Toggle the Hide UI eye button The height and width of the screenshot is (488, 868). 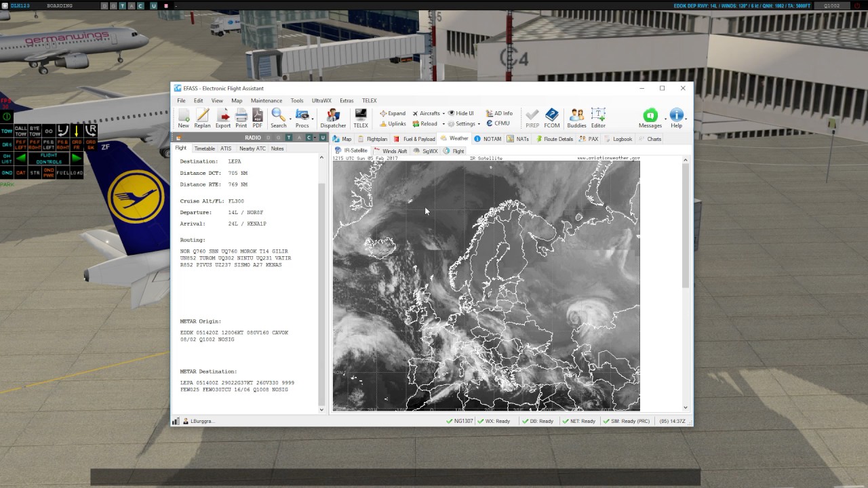coord(461,113)
